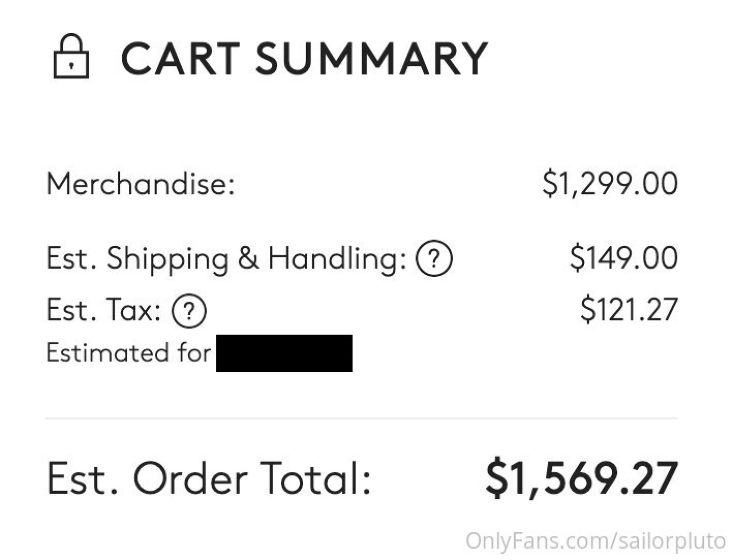
Task: Click the $121.27 tax amount
Action: [x=629, y=309]
